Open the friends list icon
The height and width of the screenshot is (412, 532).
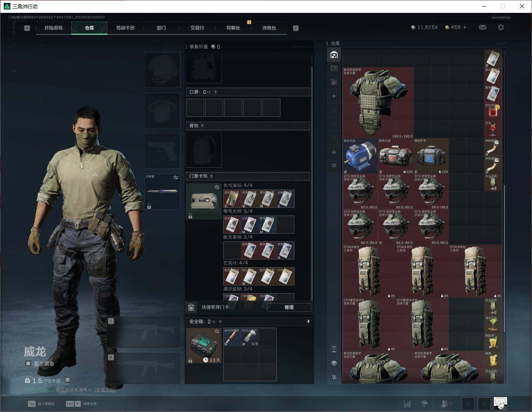tap(446, 403)
